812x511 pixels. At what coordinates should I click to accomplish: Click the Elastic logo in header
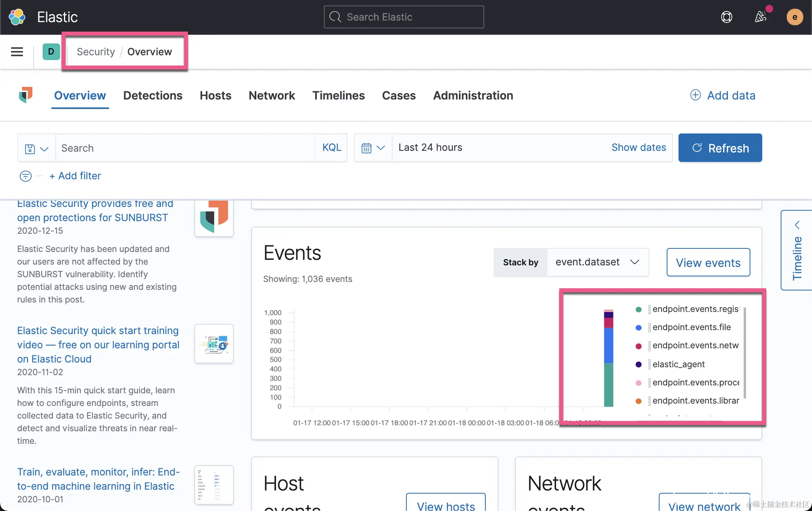(x=17, y=17)
